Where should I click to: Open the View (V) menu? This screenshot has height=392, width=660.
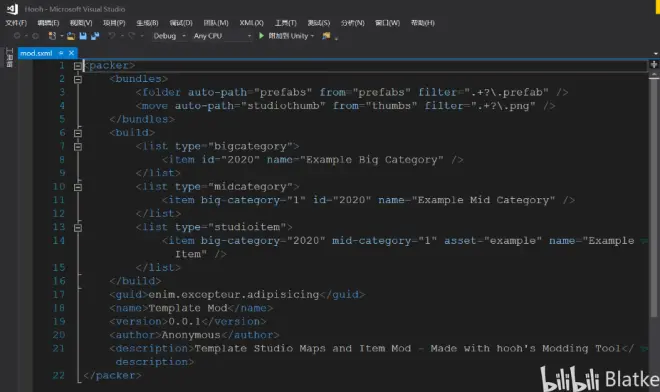click(81, 23)
